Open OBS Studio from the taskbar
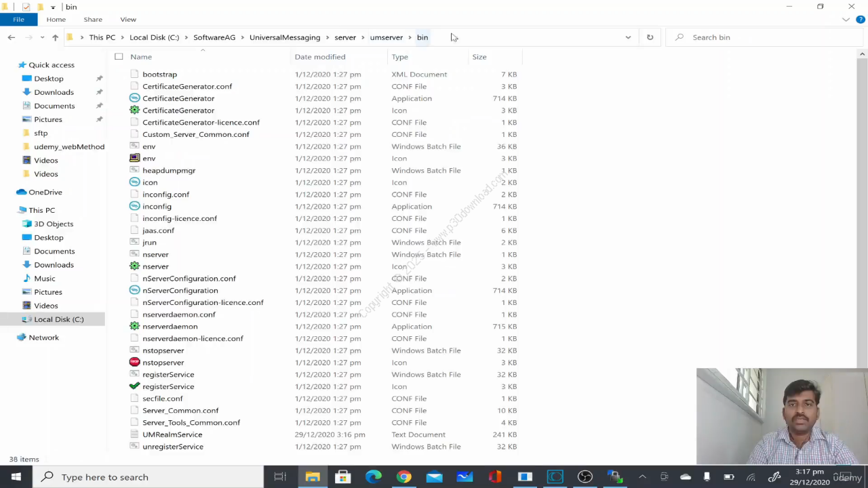The height and width of the screenshot is (488, 868). click(x=585, y=476)
